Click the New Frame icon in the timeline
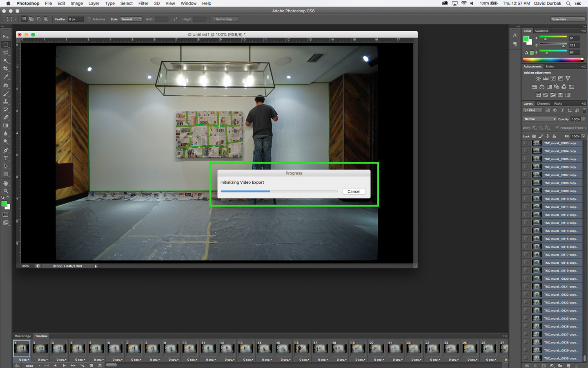The image size is (588, 368). point(91,365)
